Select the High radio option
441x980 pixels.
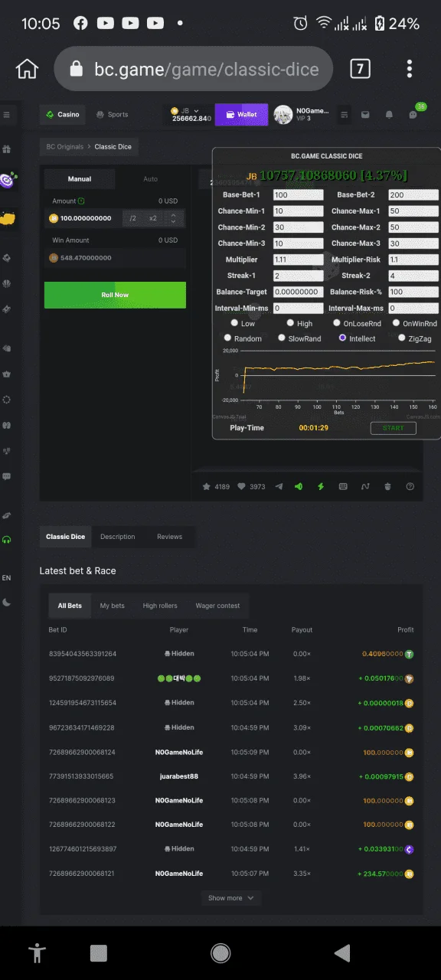coord(289,323)
